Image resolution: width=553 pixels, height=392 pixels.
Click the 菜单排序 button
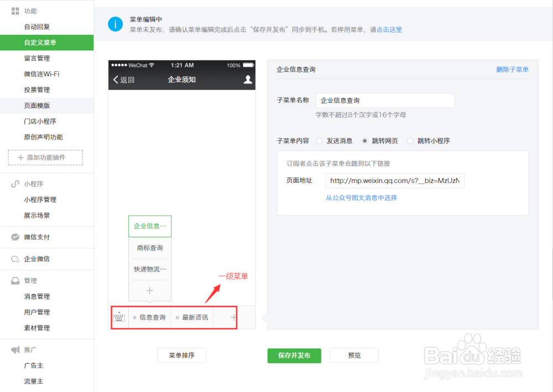pyautogui.click(x=181, y=356)
